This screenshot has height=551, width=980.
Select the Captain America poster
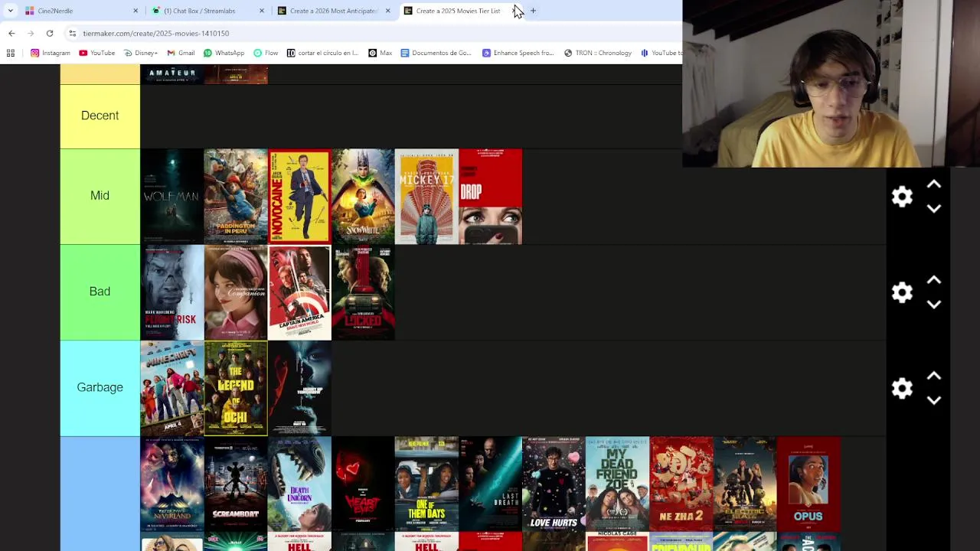[299, 292]
